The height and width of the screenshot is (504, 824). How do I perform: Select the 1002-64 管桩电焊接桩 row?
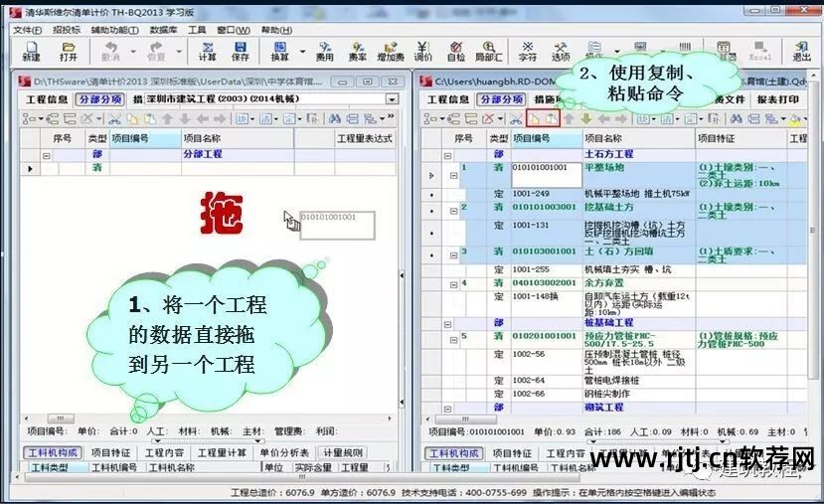tap(614, 380)
